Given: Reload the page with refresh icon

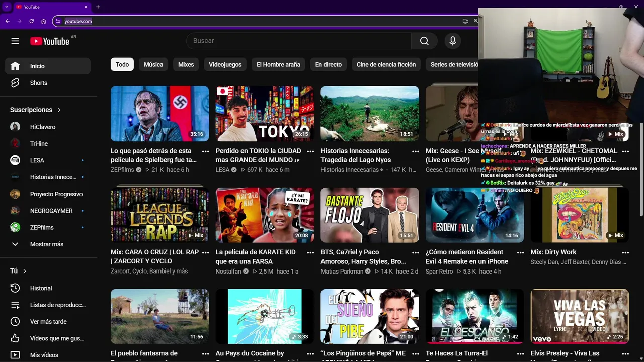Looking at the screenshot, I should pyautogui.click(x=31, y=21).
